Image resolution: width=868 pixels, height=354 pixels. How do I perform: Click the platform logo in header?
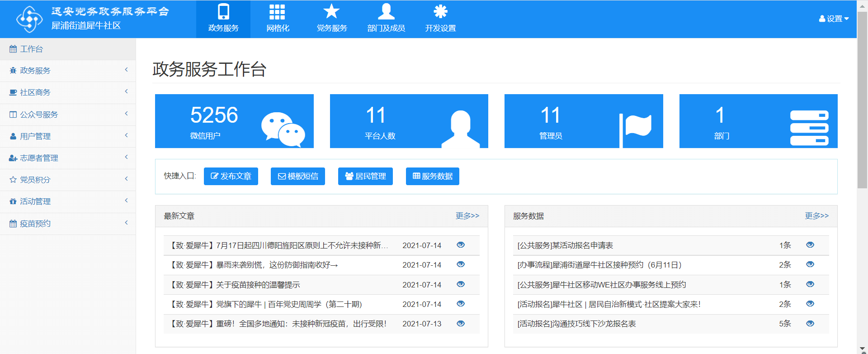pyautogui.click(x=29, y=19)
